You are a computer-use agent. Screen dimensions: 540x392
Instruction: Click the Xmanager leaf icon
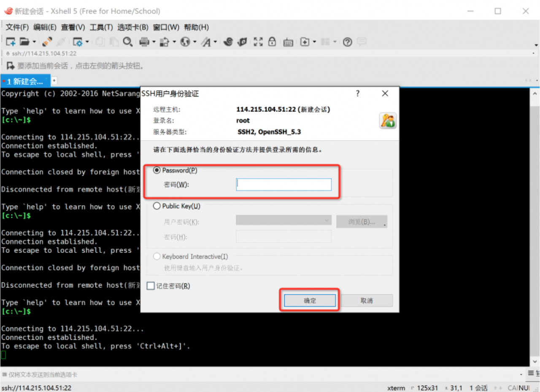coord(242,42)
